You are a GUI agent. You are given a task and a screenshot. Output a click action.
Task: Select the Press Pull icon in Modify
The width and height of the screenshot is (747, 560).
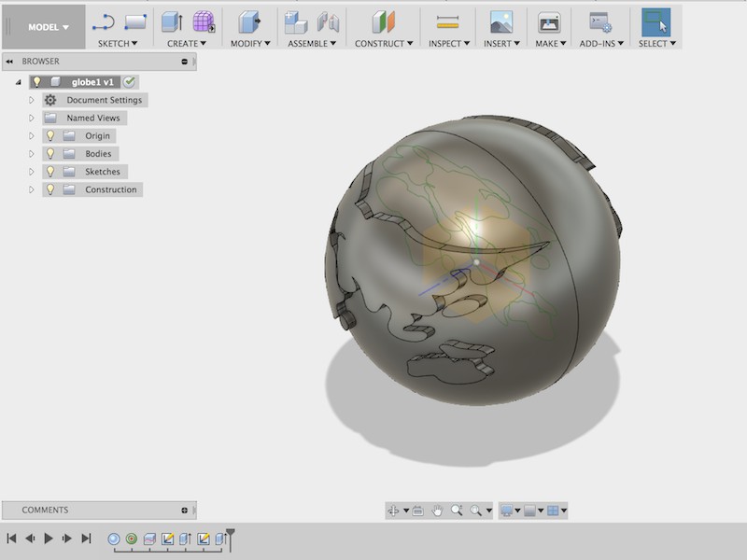point(249,21)
